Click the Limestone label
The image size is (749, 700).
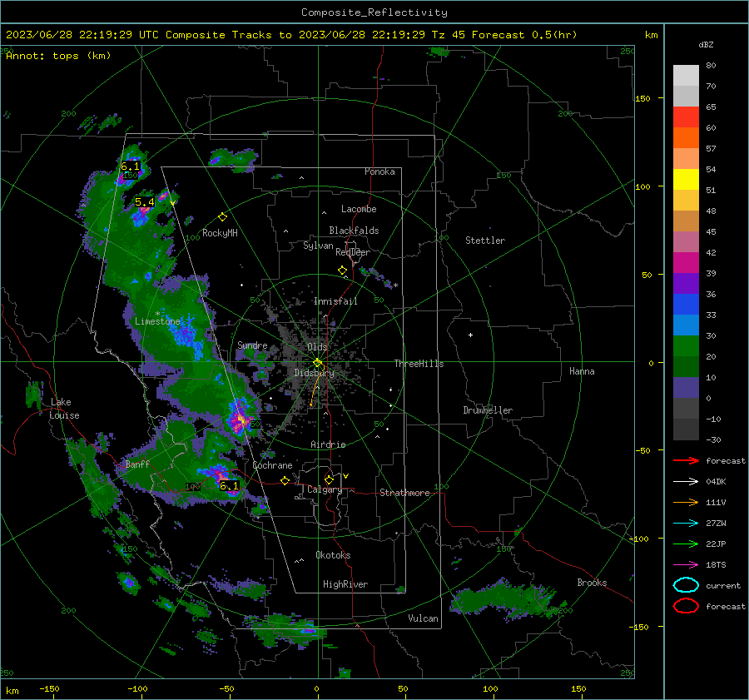(157, 321)
